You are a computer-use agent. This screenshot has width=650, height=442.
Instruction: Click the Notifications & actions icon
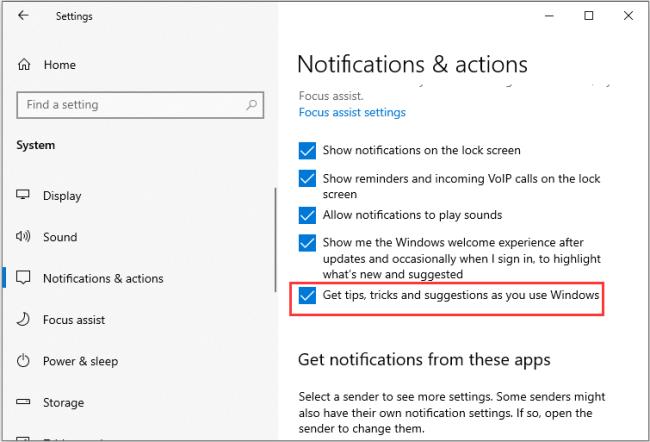point(23,278)
